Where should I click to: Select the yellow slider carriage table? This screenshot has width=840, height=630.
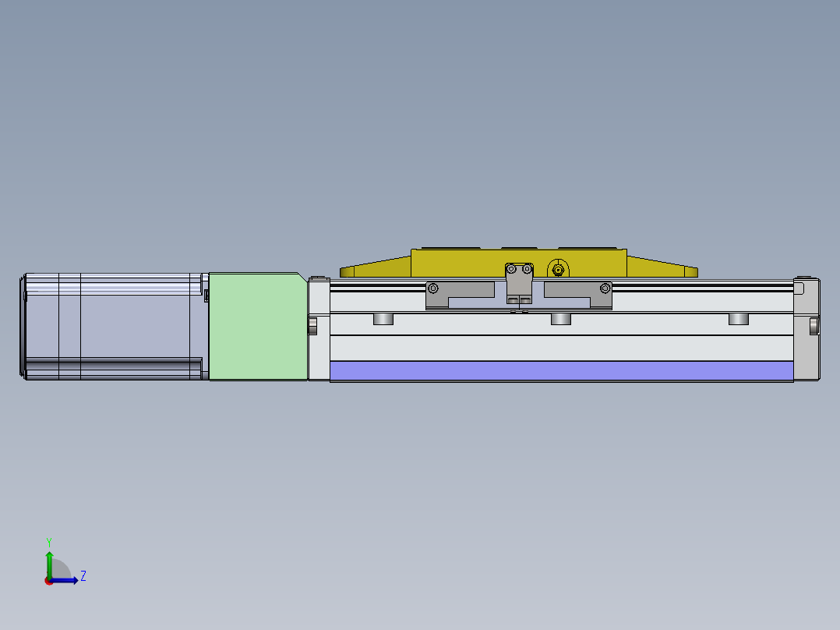pos(519,263)
